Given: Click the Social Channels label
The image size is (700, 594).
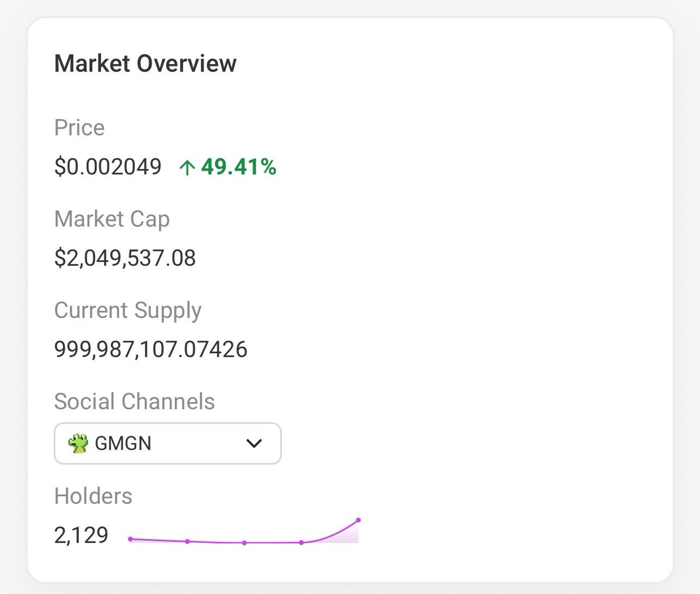Looking at the screenshot, I should (135, 401).
